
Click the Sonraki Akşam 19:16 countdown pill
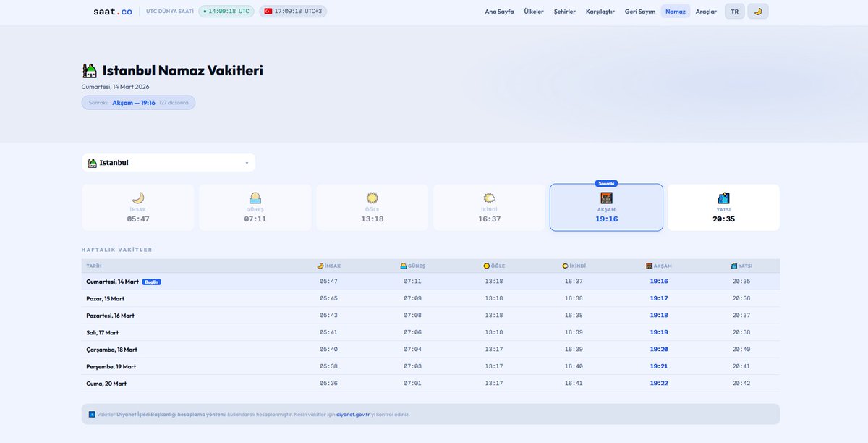(x=138, y=103)
